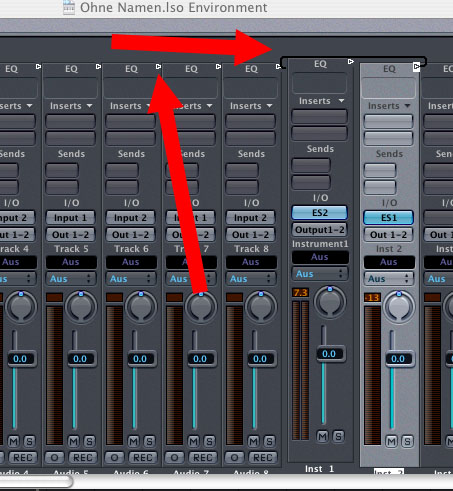Screen dimensions: 453x491
Task: Select the Input 2 slot on Track 8
Action: [250, 218]
